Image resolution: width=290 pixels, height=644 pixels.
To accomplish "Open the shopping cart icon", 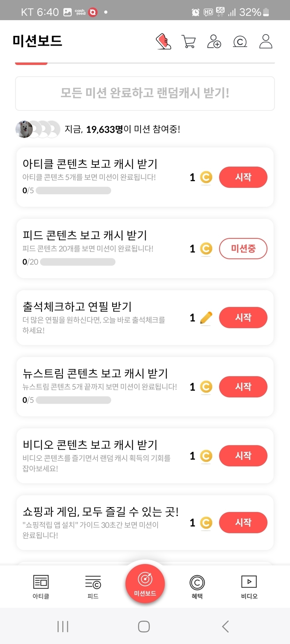I will tap(189, 42).
